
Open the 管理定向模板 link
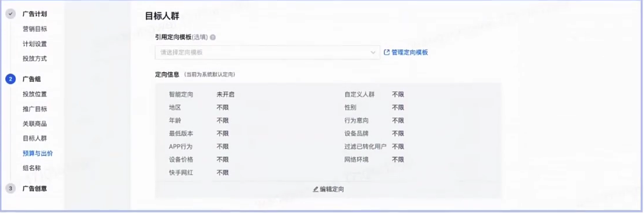409,53
